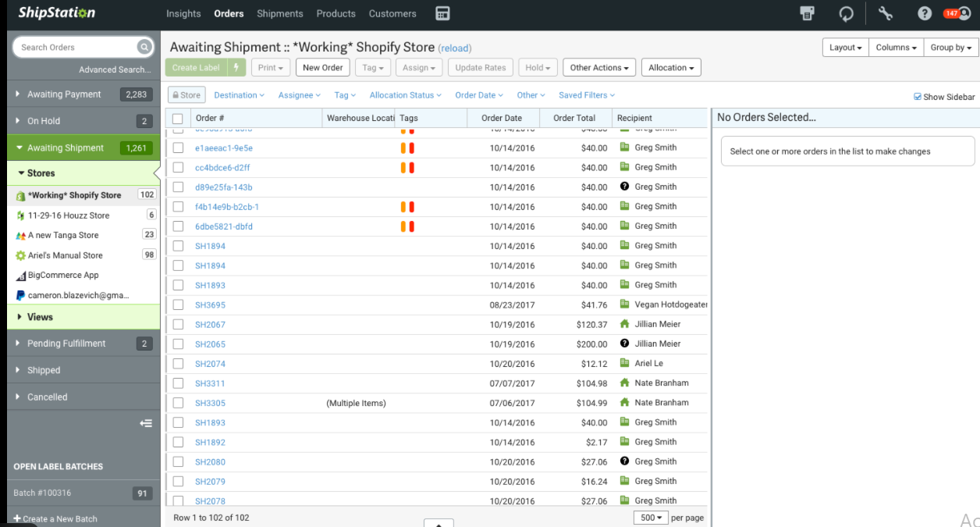Click the reload link next to store title
This screenshot has height=527, width=980.
pyautogui.click(x=455, y=48)
